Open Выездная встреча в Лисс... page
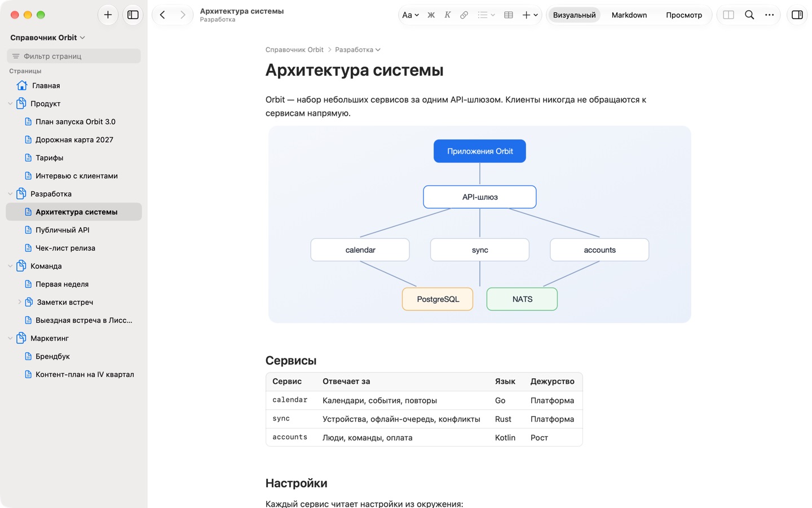This screenshot has height=508, width=812. 74,320
